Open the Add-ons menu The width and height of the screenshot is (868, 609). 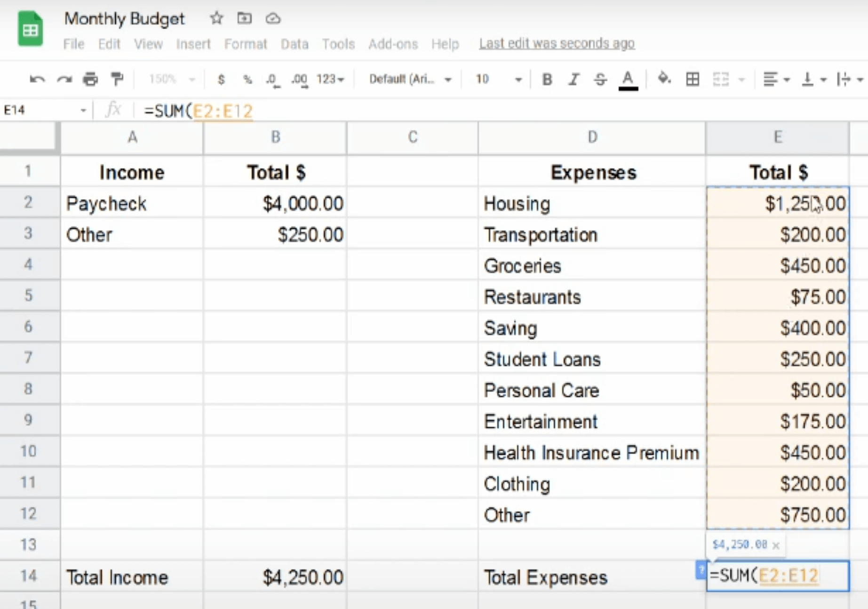(393, 44)
